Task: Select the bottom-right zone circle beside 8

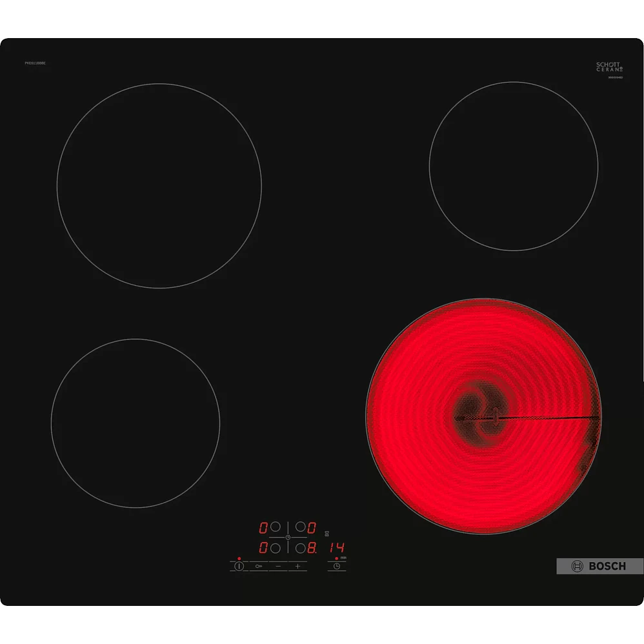Action: 300,548
